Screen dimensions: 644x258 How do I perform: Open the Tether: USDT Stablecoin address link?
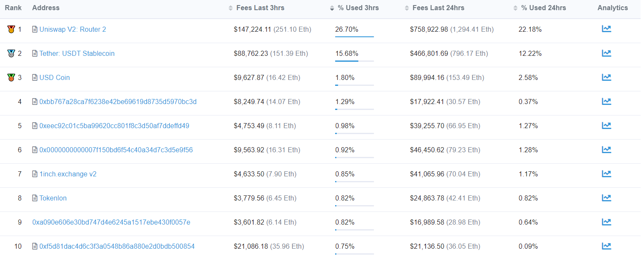[77, 53]
